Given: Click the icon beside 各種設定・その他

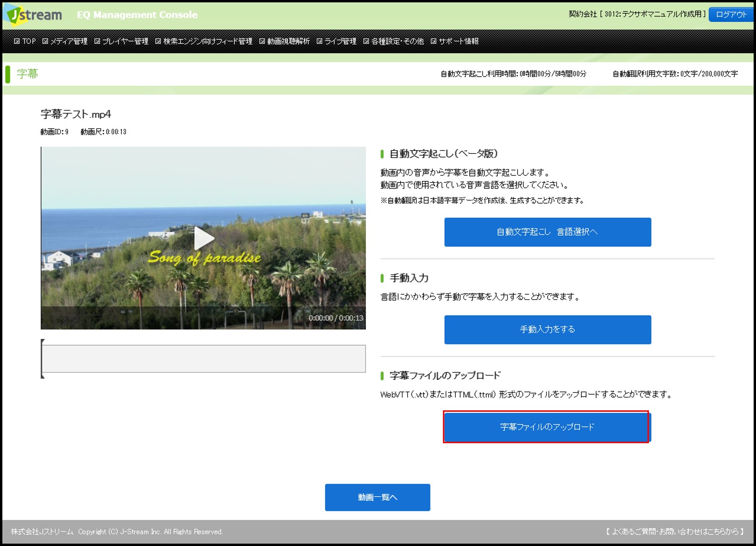Looking at the screenshot, I should (366, 41).
